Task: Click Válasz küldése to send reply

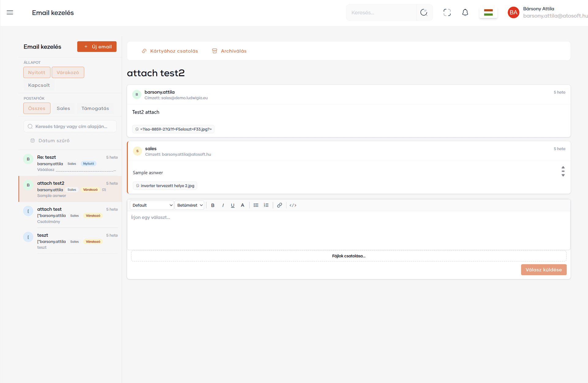Action: coord(543,270)
